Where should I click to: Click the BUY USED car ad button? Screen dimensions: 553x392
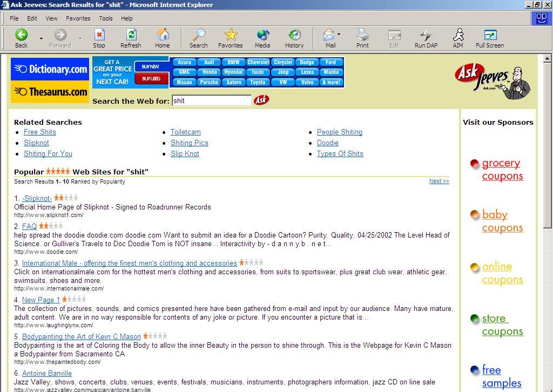151,78
